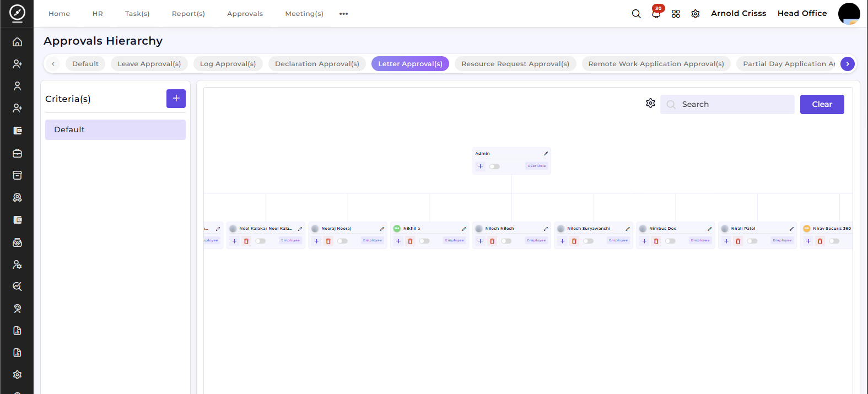The width and height of the screenshot is (868, 394).
Task: Open the HR menu
Action: coord(98,14)
